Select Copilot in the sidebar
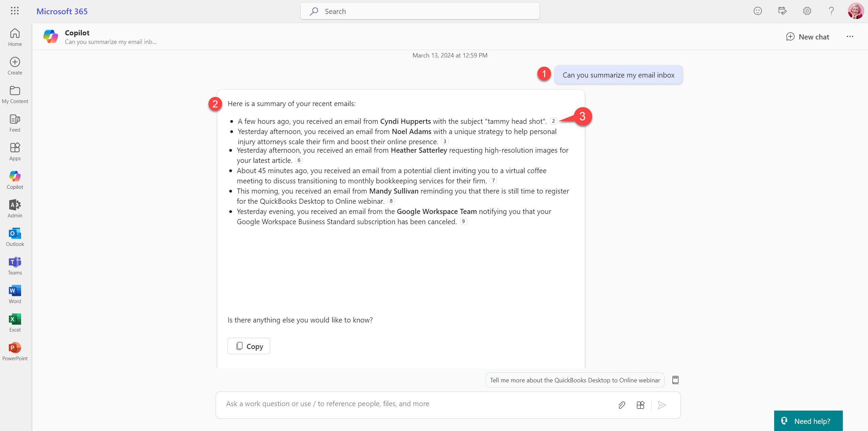 [15, 180]
